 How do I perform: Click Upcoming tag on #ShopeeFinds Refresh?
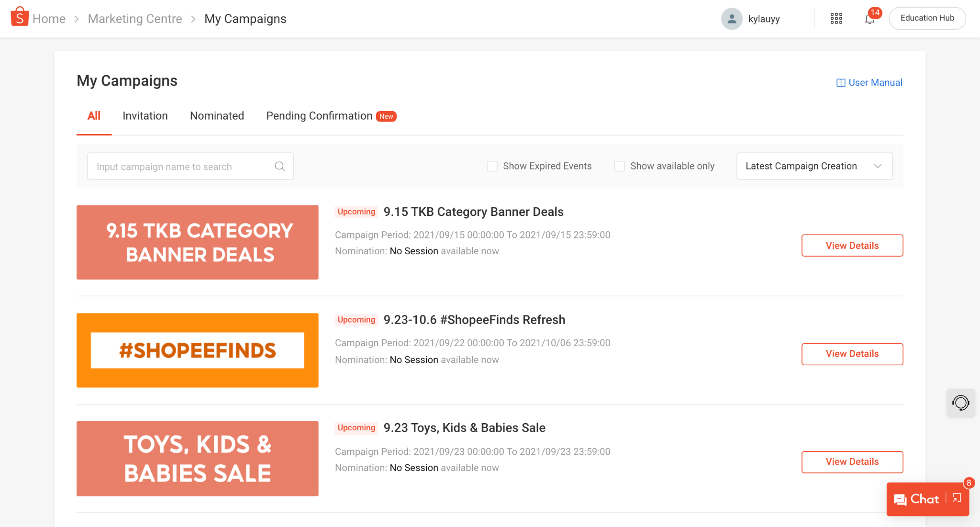click(356, 320)
